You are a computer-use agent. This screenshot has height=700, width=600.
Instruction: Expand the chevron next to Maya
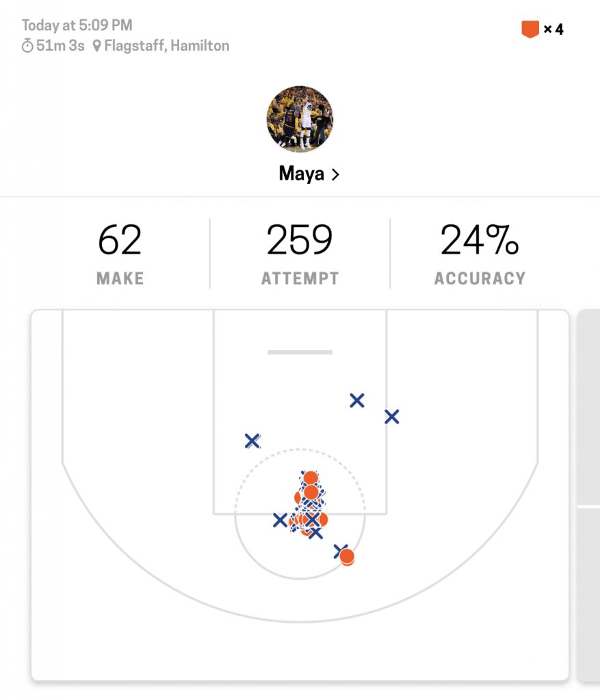coord(335,174)
